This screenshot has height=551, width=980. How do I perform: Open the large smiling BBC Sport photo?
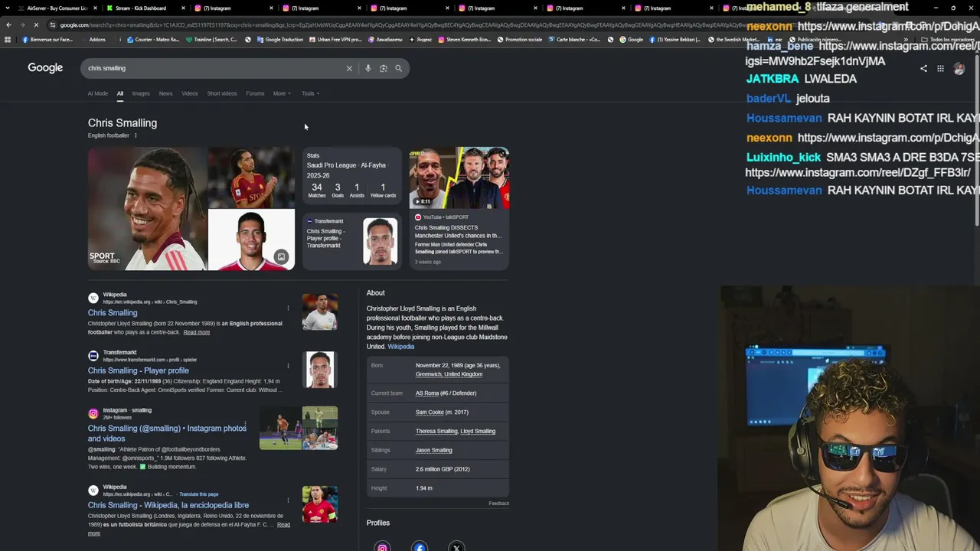click(147, 209)
